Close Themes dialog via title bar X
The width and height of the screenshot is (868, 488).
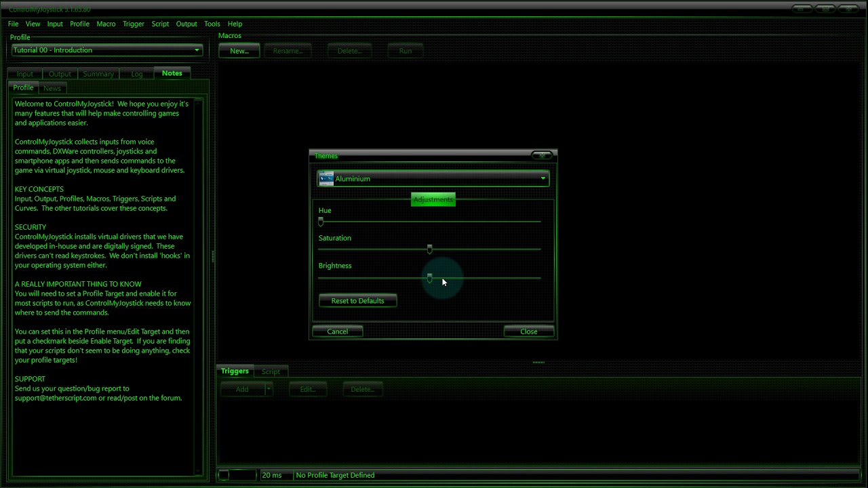click(x=542, y=155)
